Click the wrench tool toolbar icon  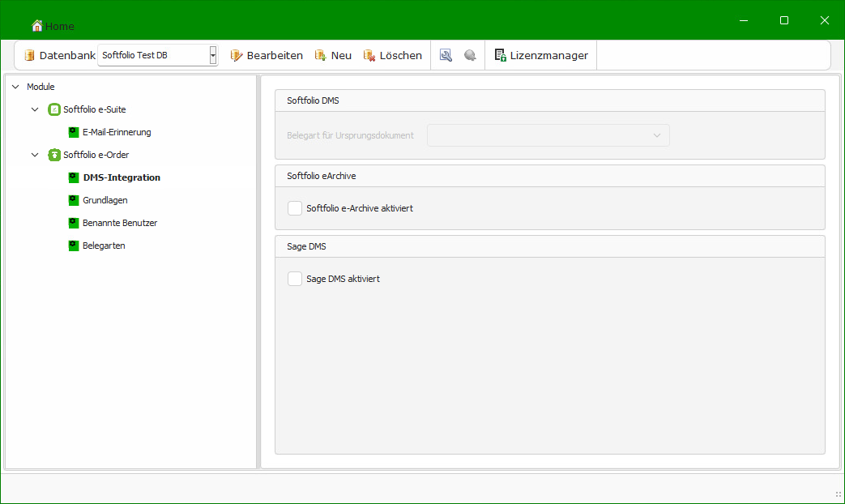[446, 55]
